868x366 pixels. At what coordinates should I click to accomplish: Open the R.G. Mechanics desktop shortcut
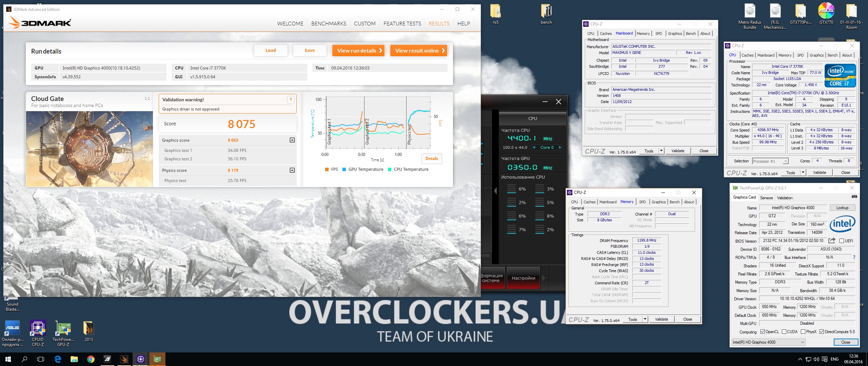tap(775, 16)
